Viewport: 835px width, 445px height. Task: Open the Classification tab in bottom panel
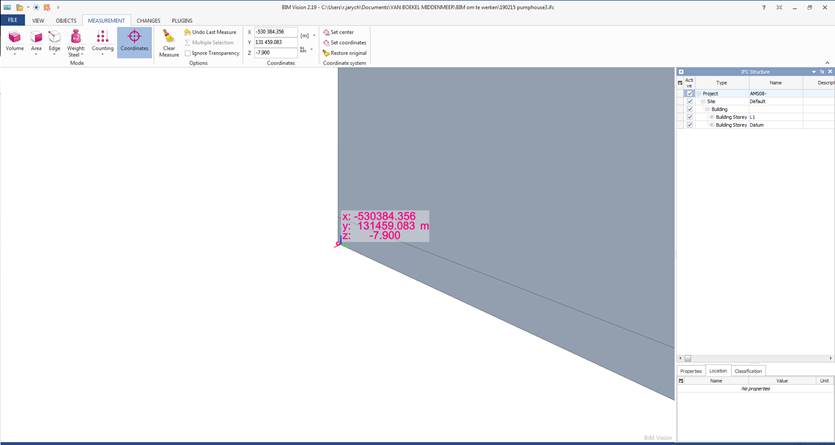coord(748,370)
